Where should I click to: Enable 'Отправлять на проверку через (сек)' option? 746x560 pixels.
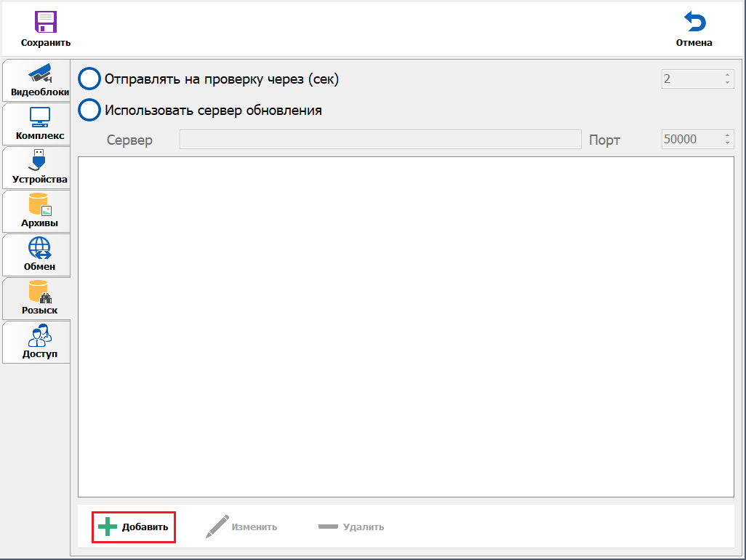pyautogui.click(x=89, y=79)
